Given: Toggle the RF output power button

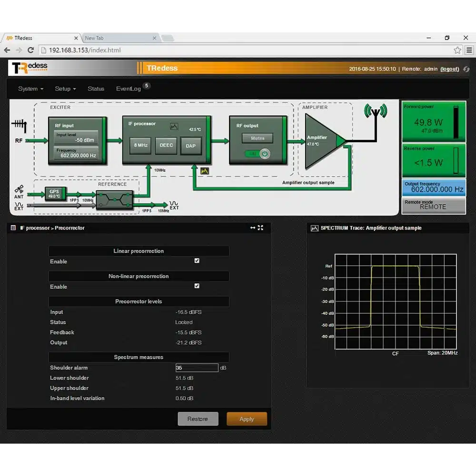Looking at the screenshot, I should coord(265,154).
